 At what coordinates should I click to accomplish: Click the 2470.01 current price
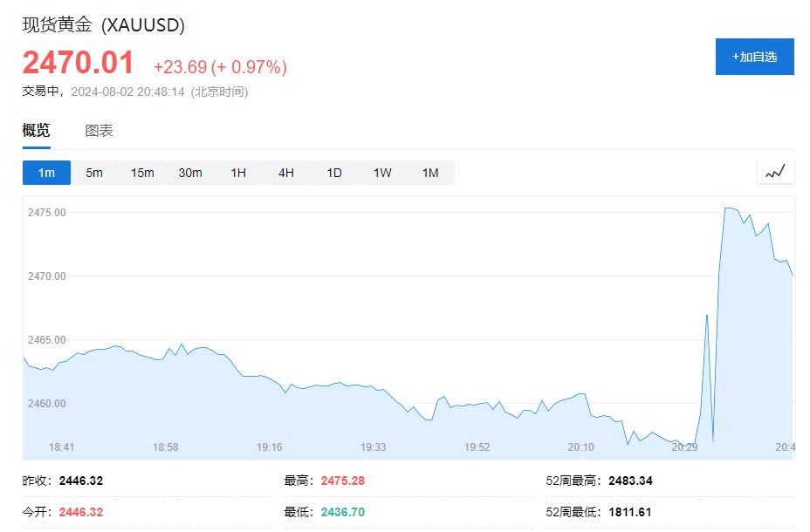79,64
